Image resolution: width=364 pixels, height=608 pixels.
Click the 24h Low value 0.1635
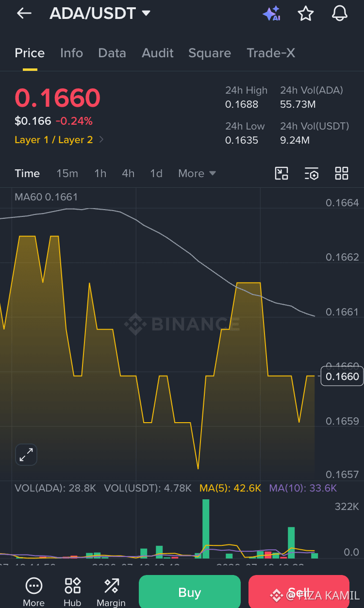(242, 140)
